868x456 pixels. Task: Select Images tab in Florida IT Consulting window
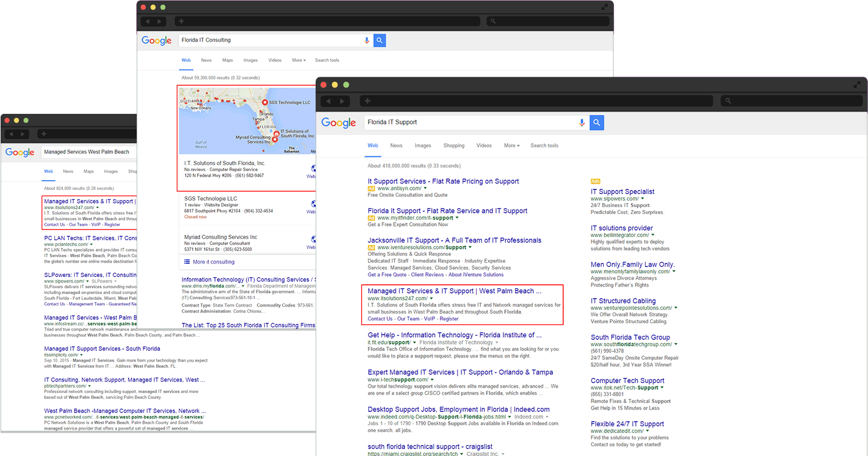click(x=250, y=60)
